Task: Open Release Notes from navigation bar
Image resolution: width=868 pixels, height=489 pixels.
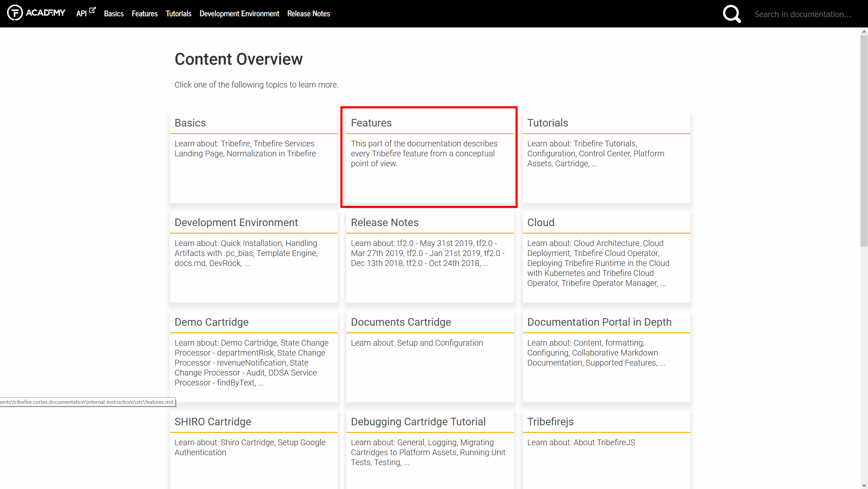Action: click(308, 14)
